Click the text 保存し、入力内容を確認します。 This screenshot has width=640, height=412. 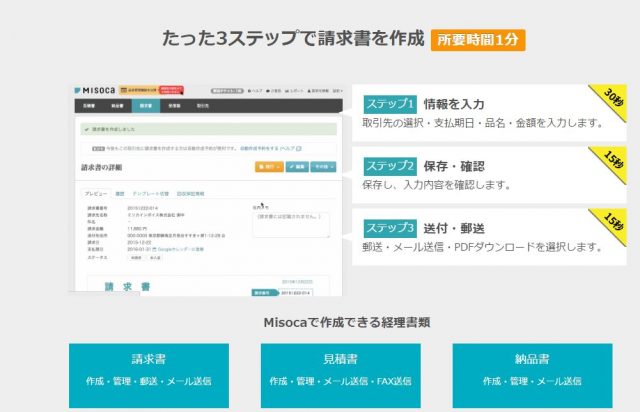(x=437, y=185)
